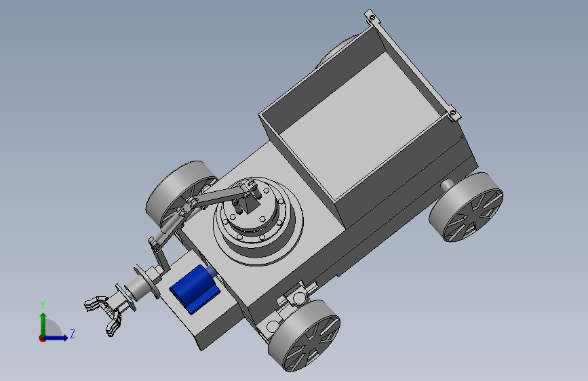This screenshot has width=588, height=381.
Task: Pick the cargo bin's inner floor face
Action: 361,125
